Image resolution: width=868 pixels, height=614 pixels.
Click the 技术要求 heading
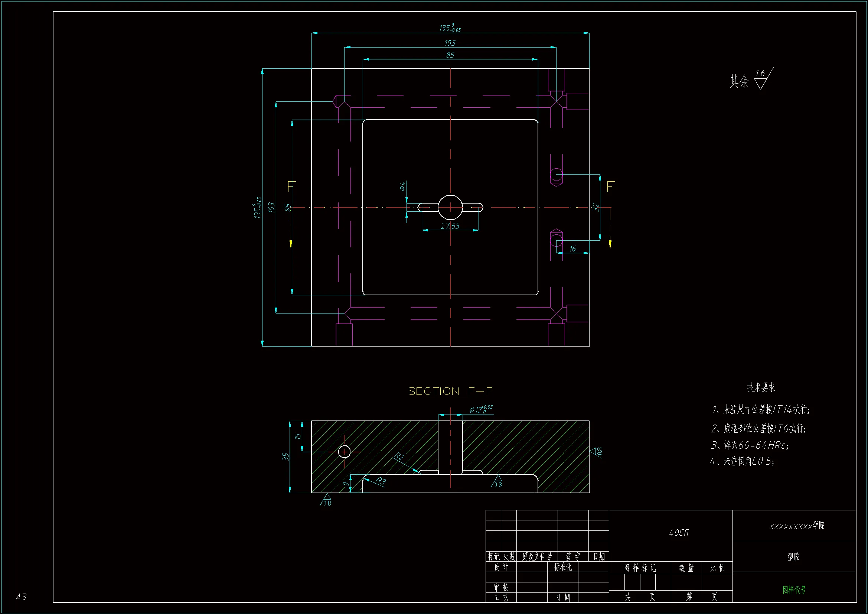coord(761,387)
